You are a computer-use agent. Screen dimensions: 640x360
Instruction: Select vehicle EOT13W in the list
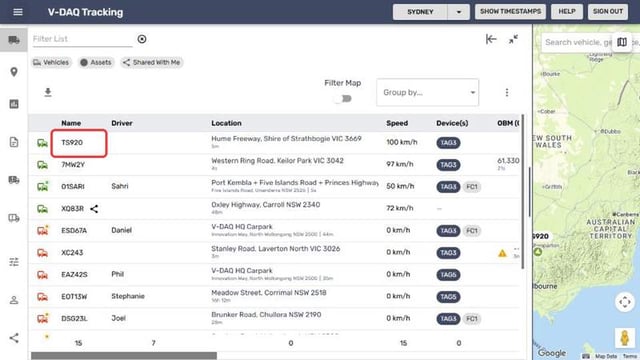click(74, 297)
